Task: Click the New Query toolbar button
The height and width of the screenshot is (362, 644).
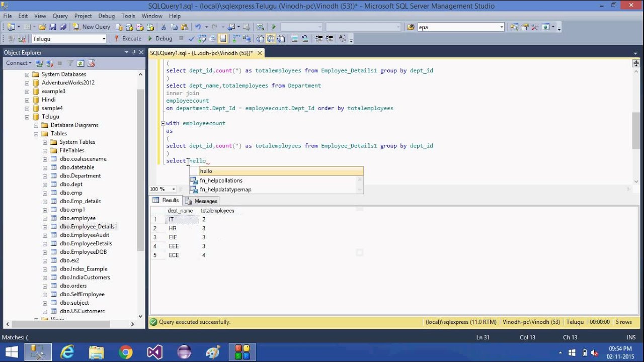Action: (91, 27)
